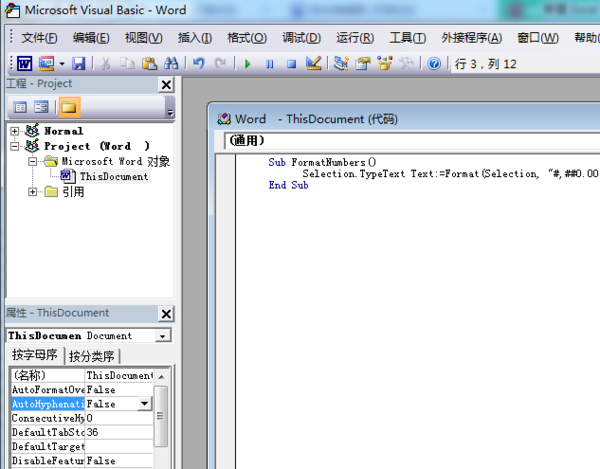600x469 pixels.
Task: Click the Sub FormatNumbers() code line
Action: [322, 162]
